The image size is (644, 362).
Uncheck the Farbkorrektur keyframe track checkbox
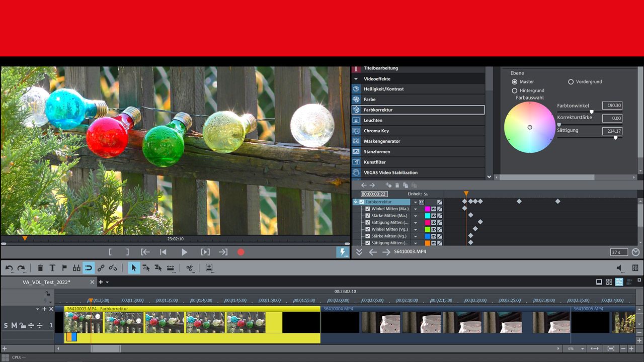point(362,202)
